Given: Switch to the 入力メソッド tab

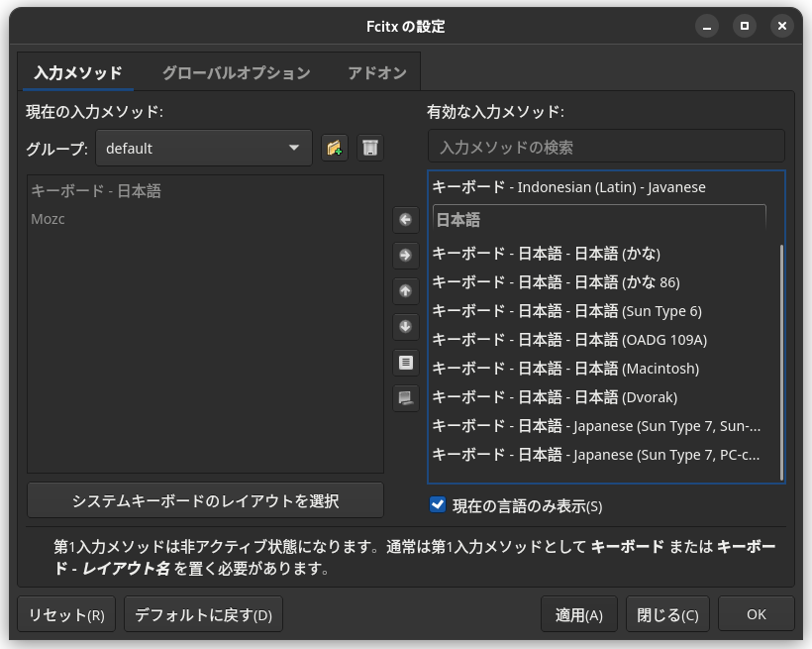Looking at the screenshot, I should pos(78,72).
